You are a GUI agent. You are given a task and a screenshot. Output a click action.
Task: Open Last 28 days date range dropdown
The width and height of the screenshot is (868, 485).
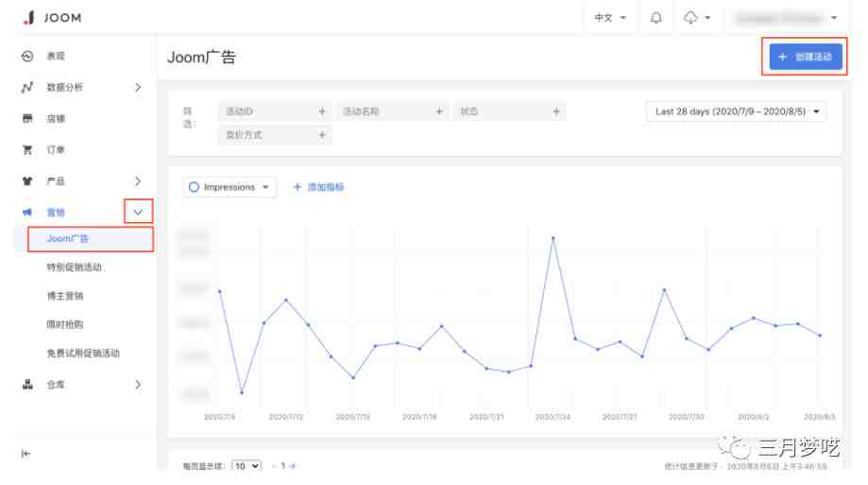click(x=737, y=112)
